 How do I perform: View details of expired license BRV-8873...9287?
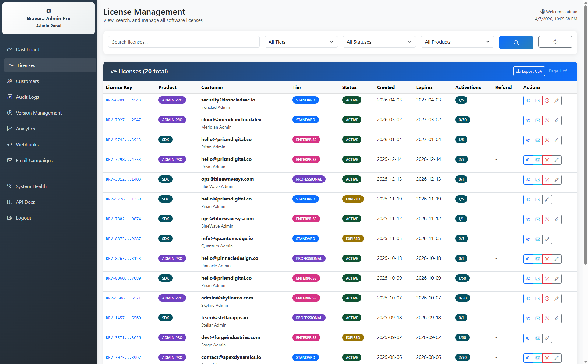[528, 239]
